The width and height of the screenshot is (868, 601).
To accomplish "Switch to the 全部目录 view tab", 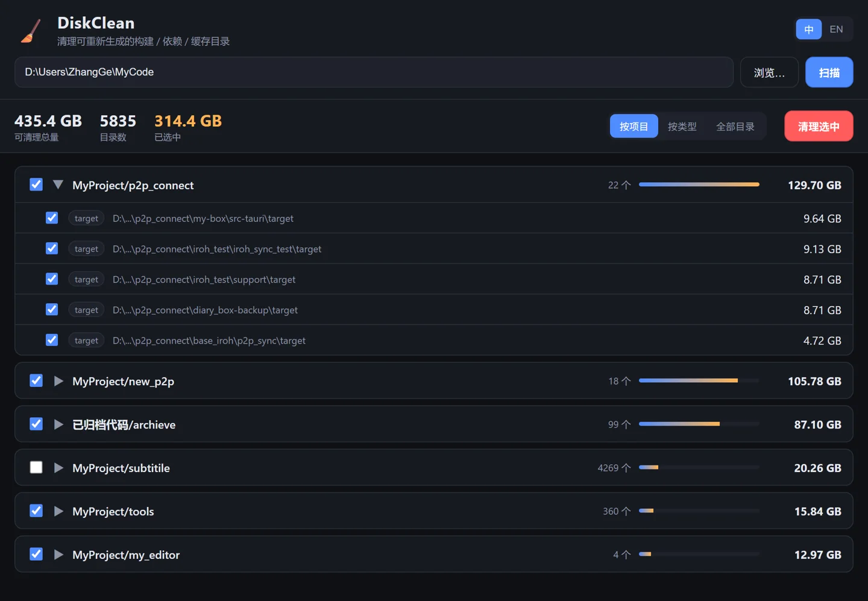I will click(735, 126).
